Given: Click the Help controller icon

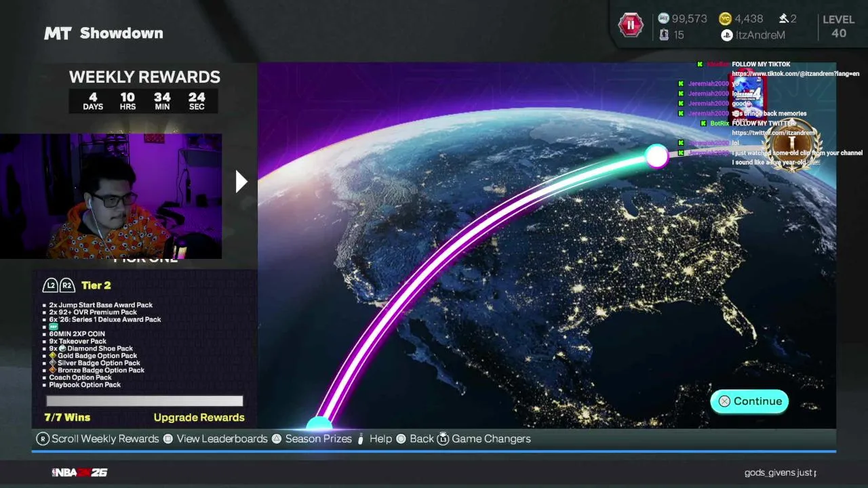Looking at the screenshot, I should click(x=361, y=439).
